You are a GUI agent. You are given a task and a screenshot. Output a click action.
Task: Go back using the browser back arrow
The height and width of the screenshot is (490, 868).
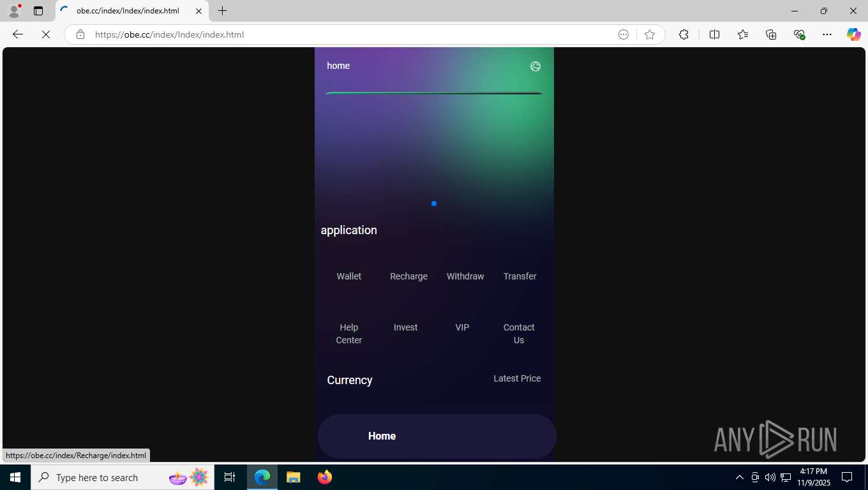tap(18, 34)
